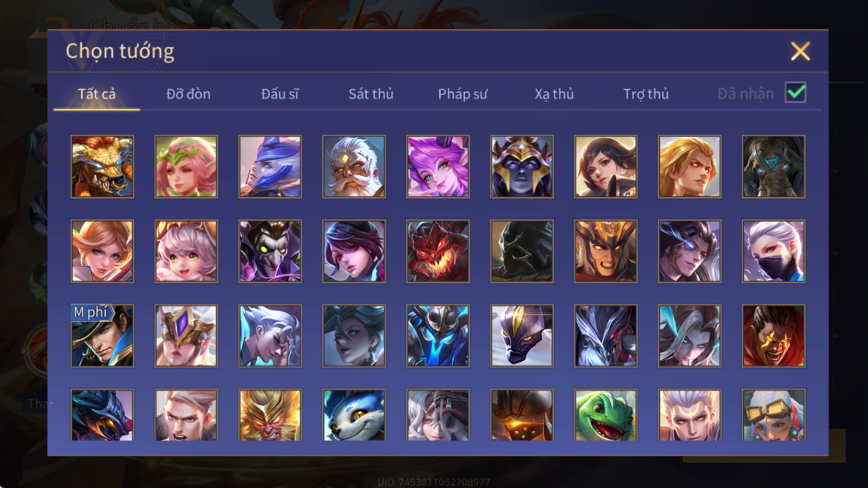The height and width of the screenshot is (488, 868).
Task: Select the black hooded dark hero
Action: pos(522,251)
